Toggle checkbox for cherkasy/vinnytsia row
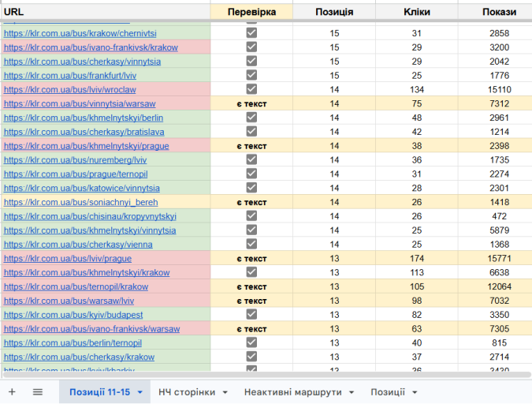The width and height of the screenshot is (532, 404). [x=251, y=62]
